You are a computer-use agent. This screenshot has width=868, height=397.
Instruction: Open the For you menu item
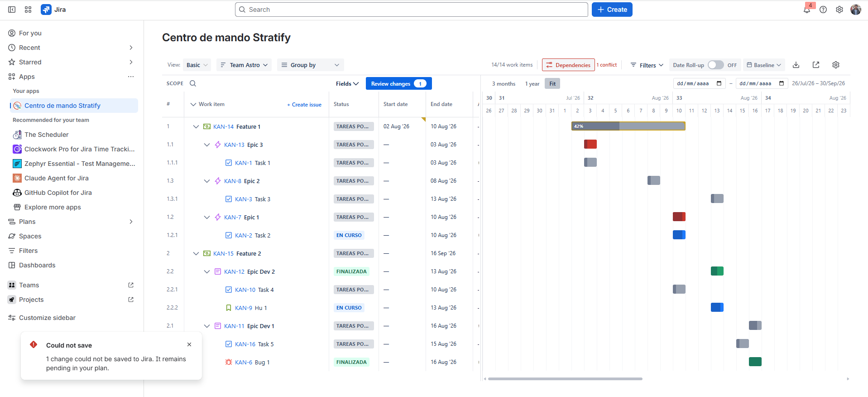(x=30, y=33)
